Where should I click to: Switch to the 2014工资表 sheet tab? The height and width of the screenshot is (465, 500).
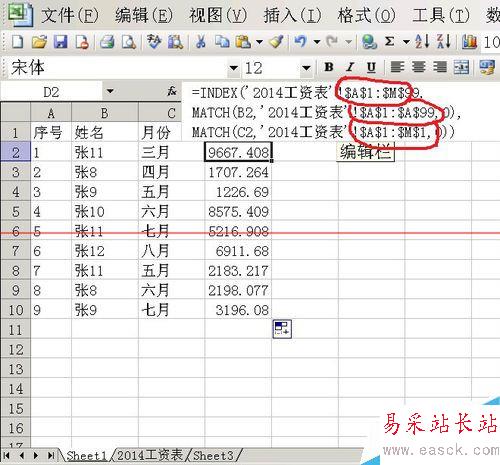coord(150,455)
